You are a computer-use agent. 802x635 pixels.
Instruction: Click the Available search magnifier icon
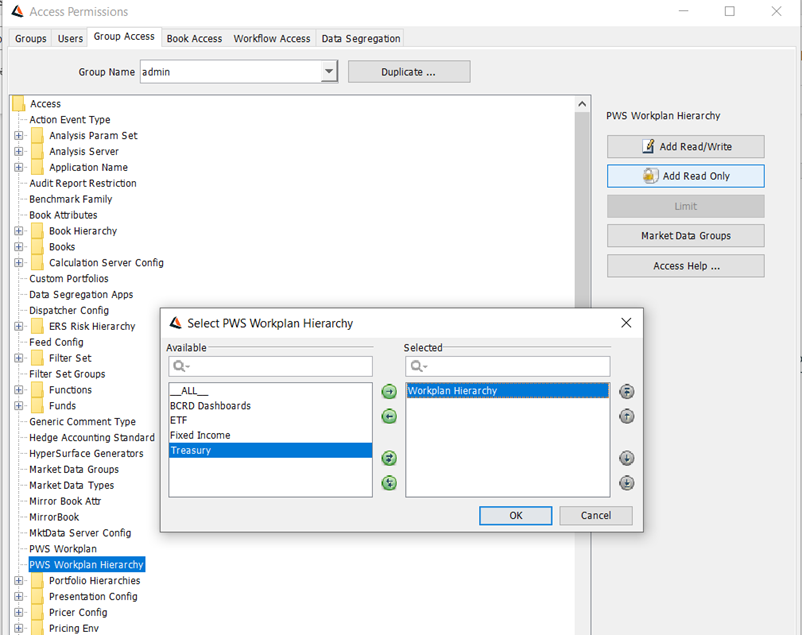click(181, 366)
